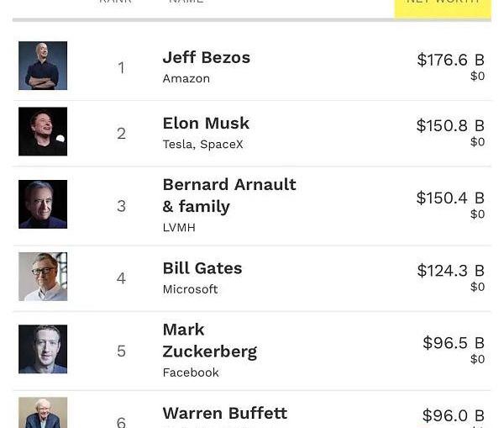Open the Warren Buffett name link
Viewport: 504px width, 428px height.
[224, 413]
